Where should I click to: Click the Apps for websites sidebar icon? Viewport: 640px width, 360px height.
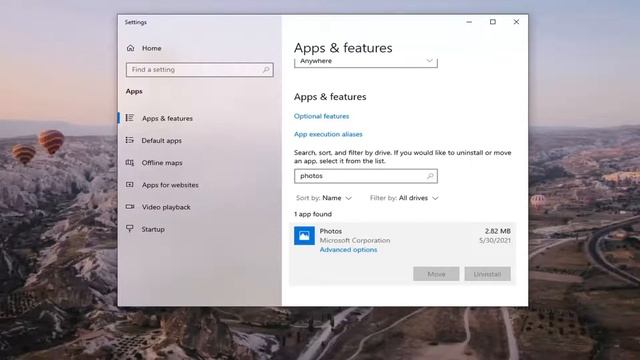coord(130,184)
